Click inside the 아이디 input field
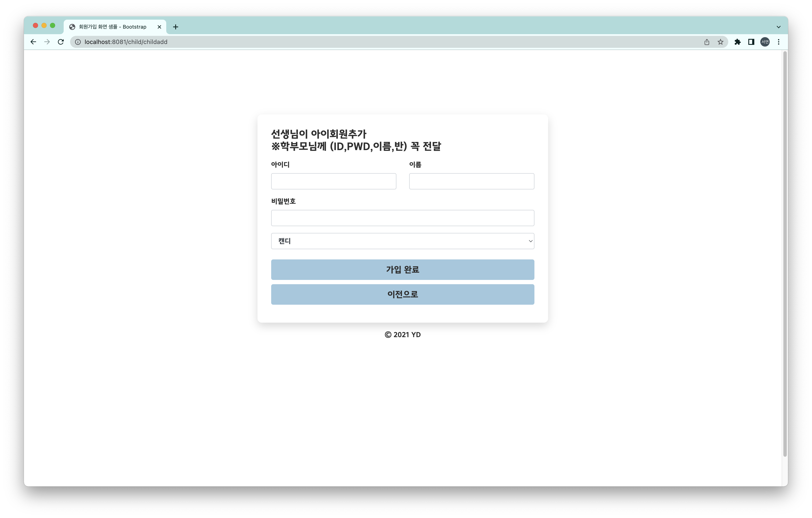This screenshot has height=518, width=812. point(333,181)
